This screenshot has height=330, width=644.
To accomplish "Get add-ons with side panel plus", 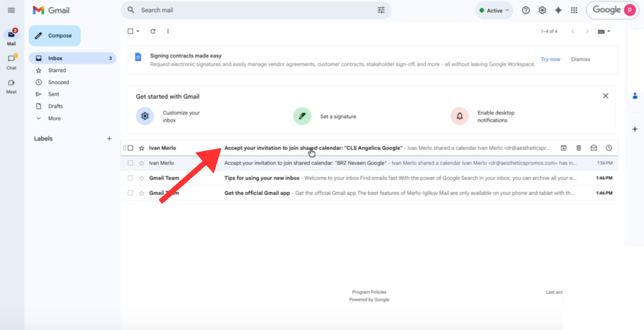I will 635,129.
